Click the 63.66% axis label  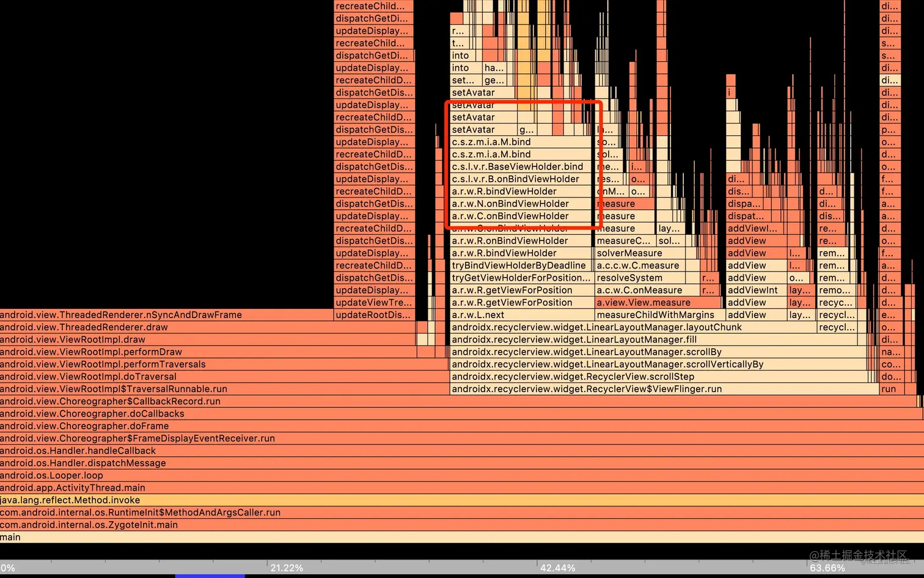point(827,568)
